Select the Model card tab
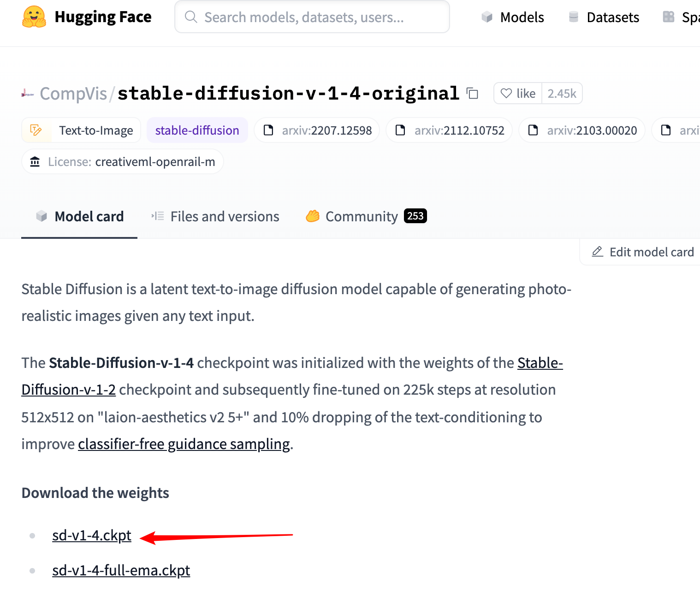 pyautogui.click(x=80, y=216)
